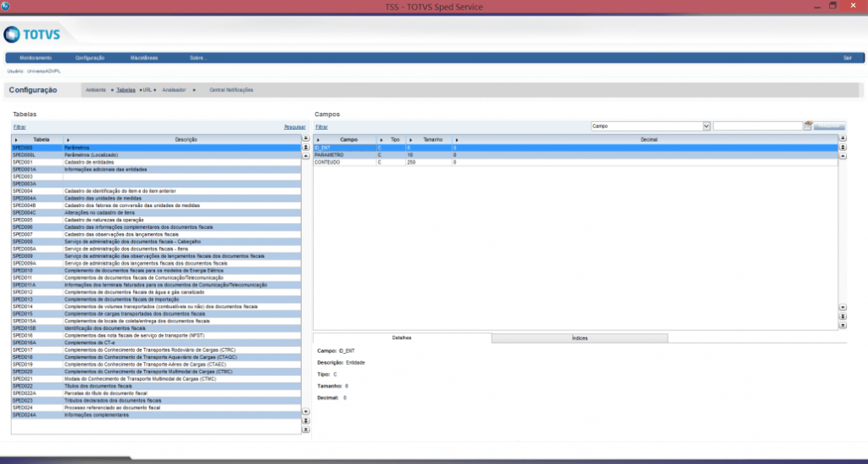Click the TSS app icon in title bar

pyautogui.click(x=5, y=6)
